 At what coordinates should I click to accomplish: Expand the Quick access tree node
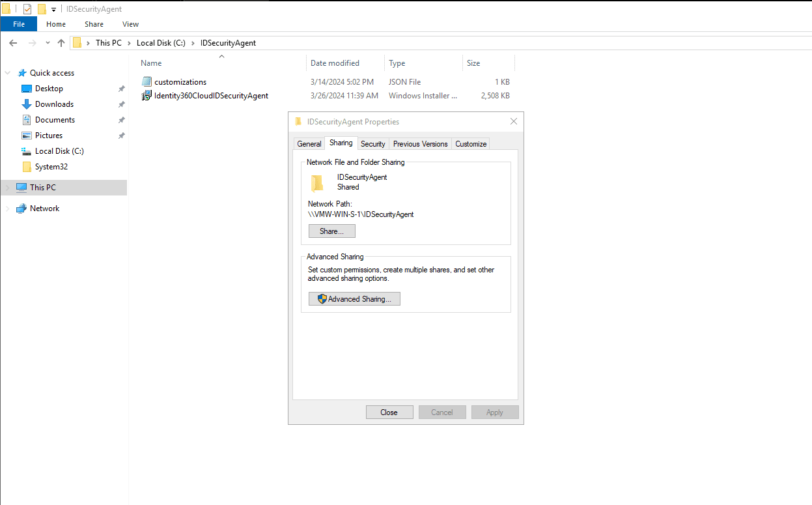pyautogui.click(x=8, y=73)
